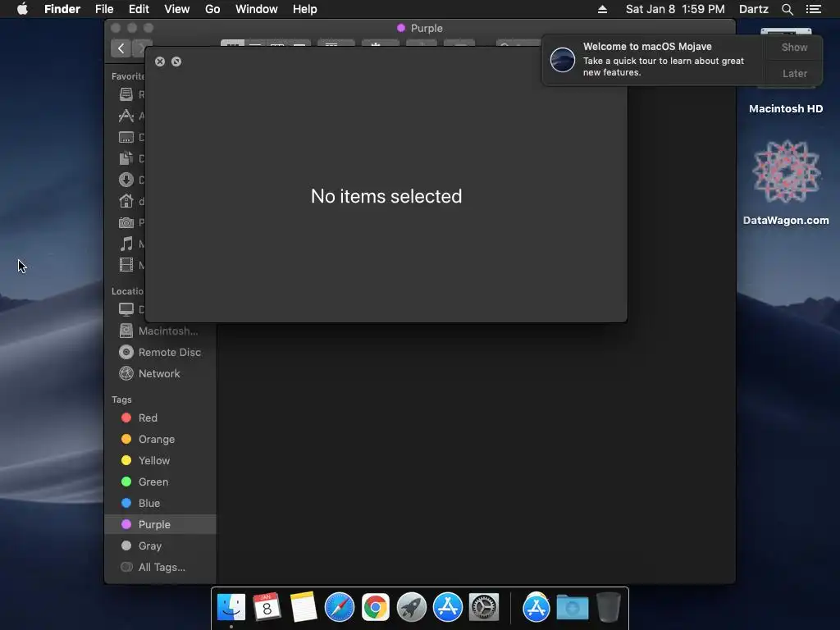Open System Preferences gear in Dock
The width and height of the screenshot is (840, 630).
(x=484, y=607)
